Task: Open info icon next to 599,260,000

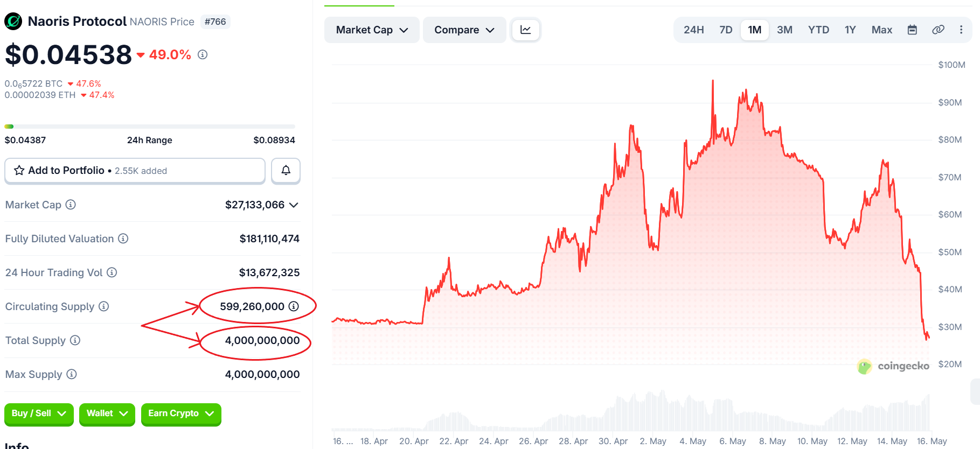Action: click(x=294, y=306)
